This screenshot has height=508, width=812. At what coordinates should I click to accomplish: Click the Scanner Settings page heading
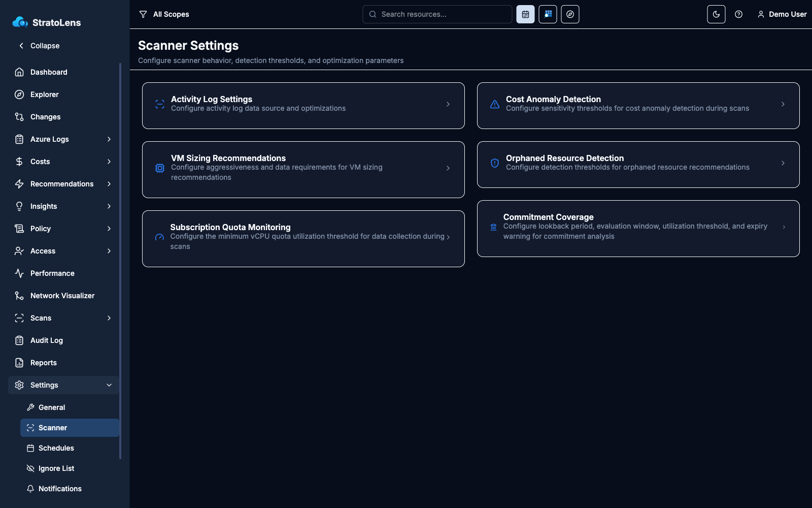coord(188,46)
